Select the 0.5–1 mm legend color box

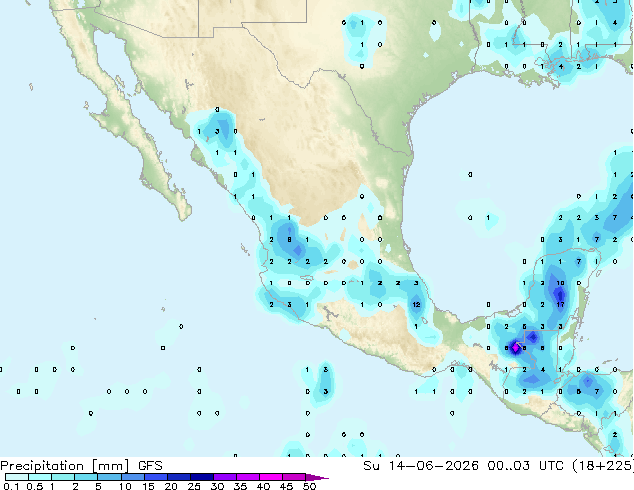pyautogui.click(x=40, y=477)
